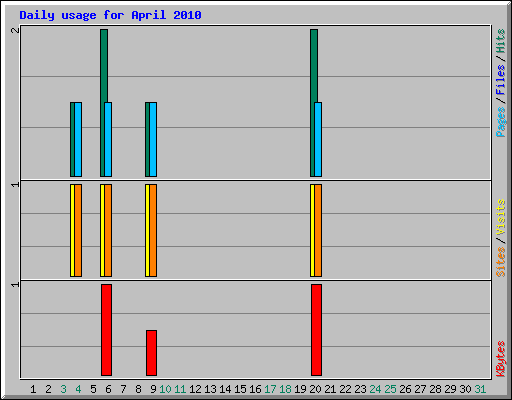Click the red KBytes bar for day 20

pyautogui.click(x=316, y=330)
